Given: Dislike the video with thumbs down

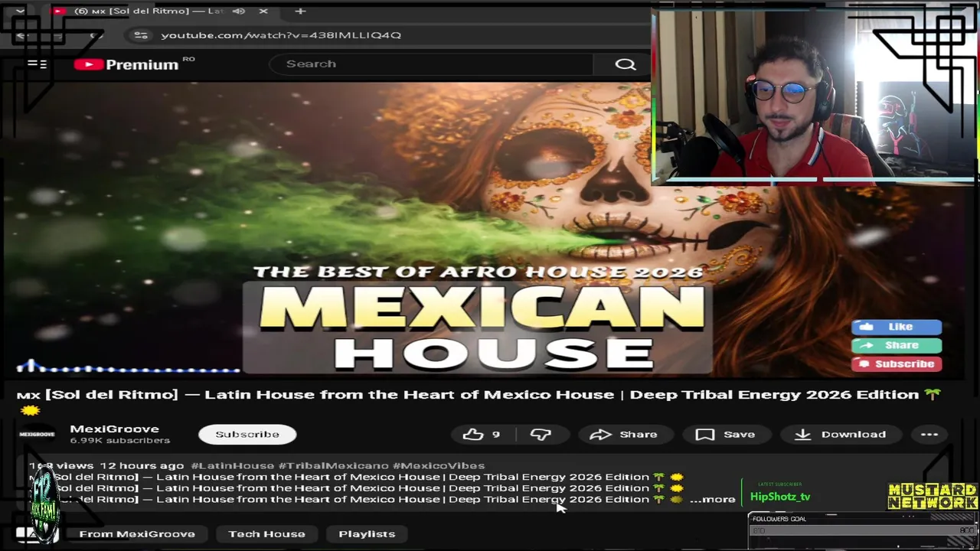Looking at the screenshot, I should pyautogui.click(x=541, y=434).
